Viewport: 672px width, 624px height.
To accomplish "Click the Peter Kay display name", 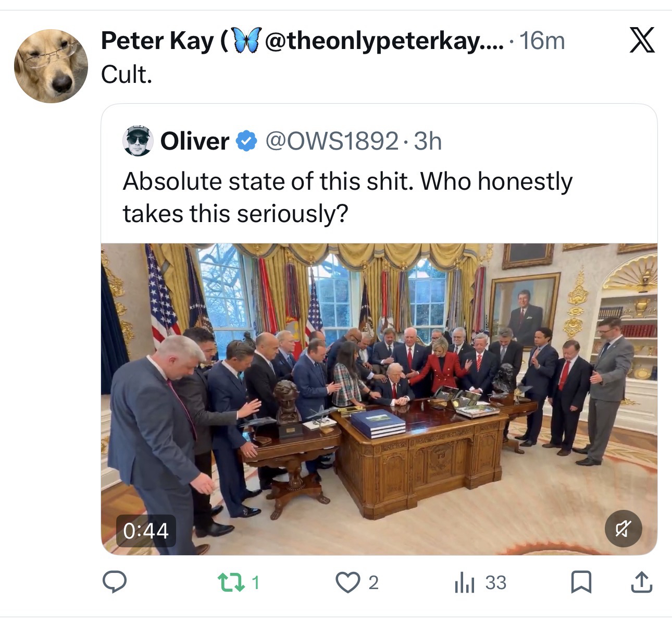I will (x=157, y=41).
